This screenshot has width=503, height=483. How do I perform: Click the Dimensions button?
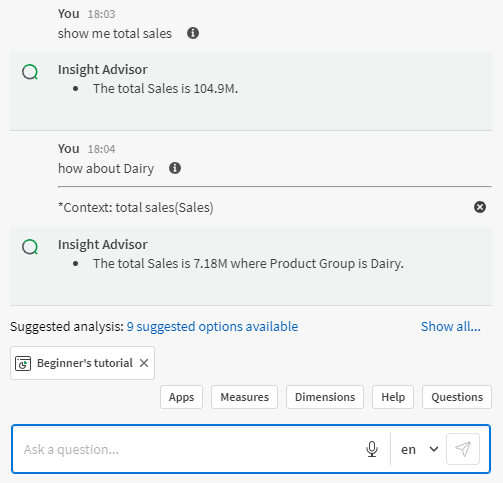(325, 397)
